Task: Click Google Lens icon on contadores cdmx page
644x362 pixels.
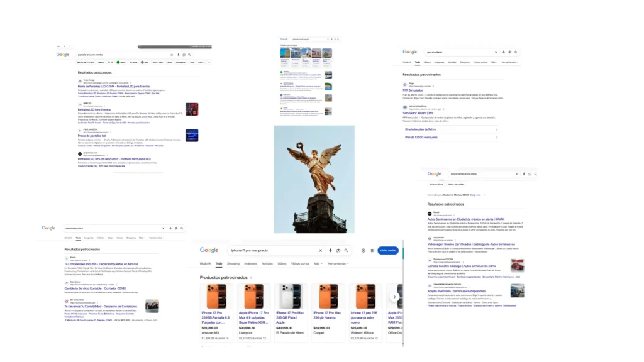Action: click(x=175, y=228)
